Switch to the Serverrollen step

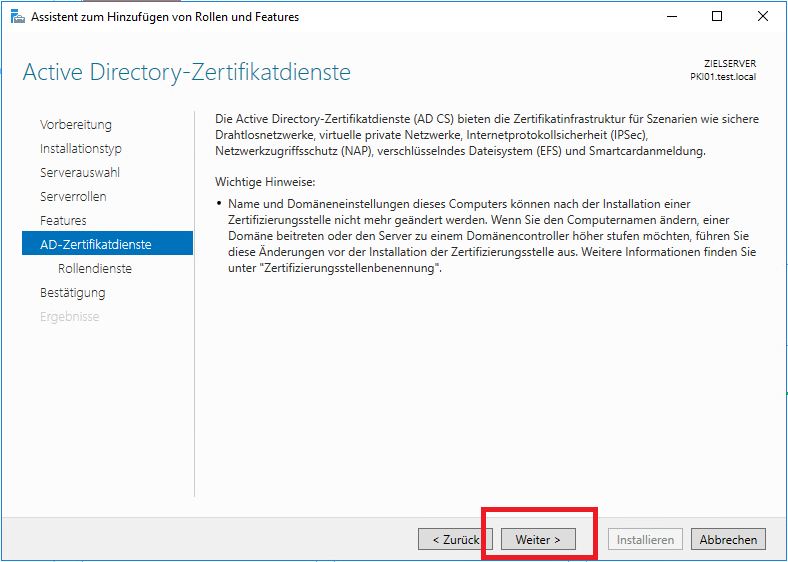73,197
